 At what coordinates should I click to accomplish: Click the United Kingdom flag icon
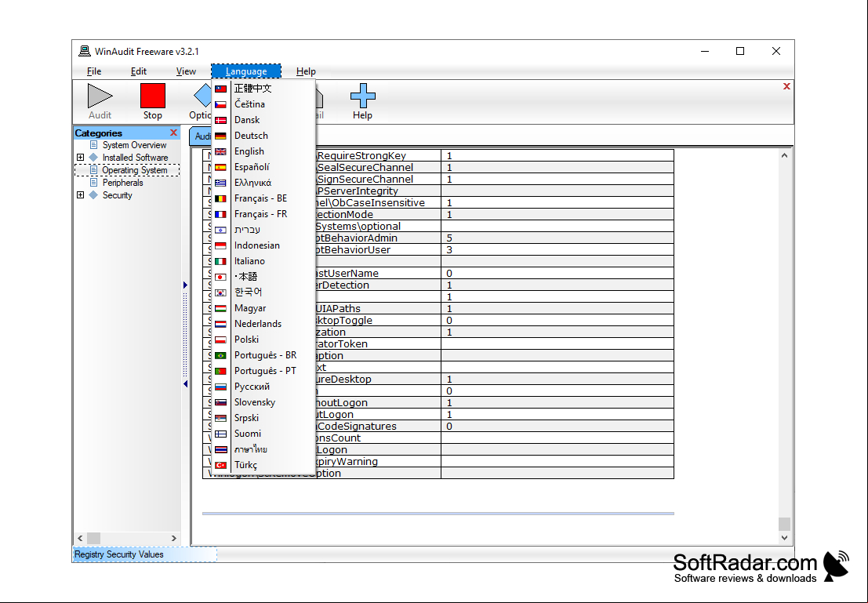[x=220, y=151]
